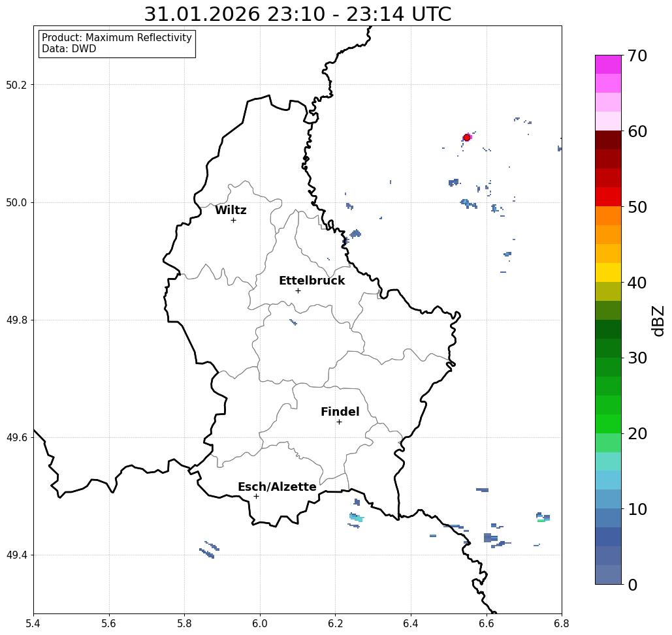Click the colorbar label 30
672x635 pixels.
[x=637, y=358]
